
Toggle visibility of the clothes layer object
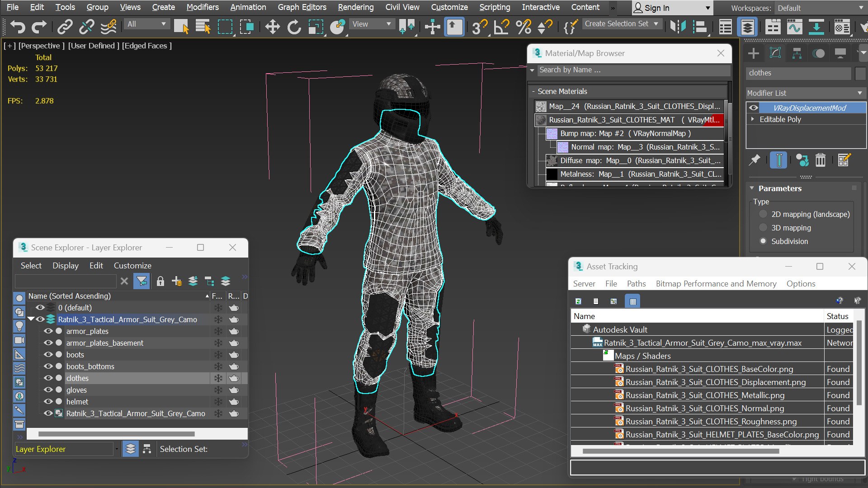(x=48, y=378)
